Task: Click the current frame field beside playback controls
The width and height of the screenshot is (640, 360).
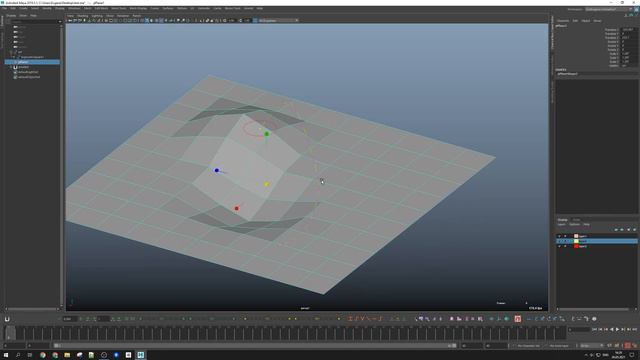Action: click(x=579, y=329)
